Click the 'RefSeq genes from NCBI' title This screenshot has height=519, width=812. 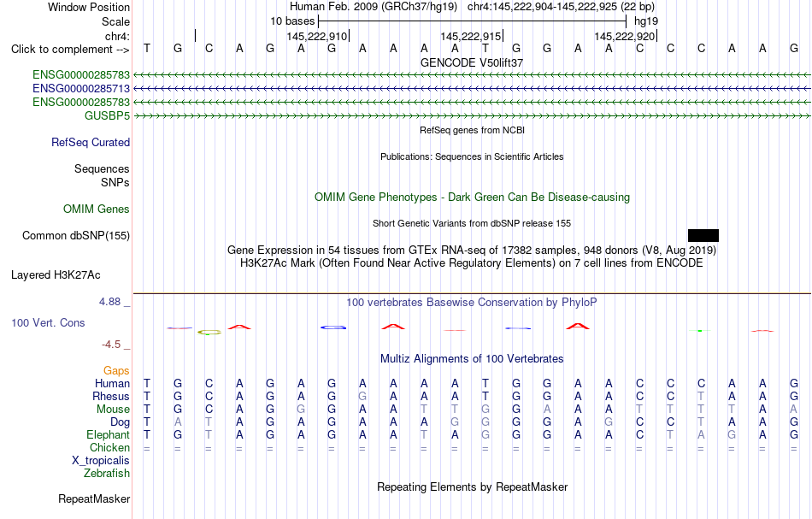(473, 130)
